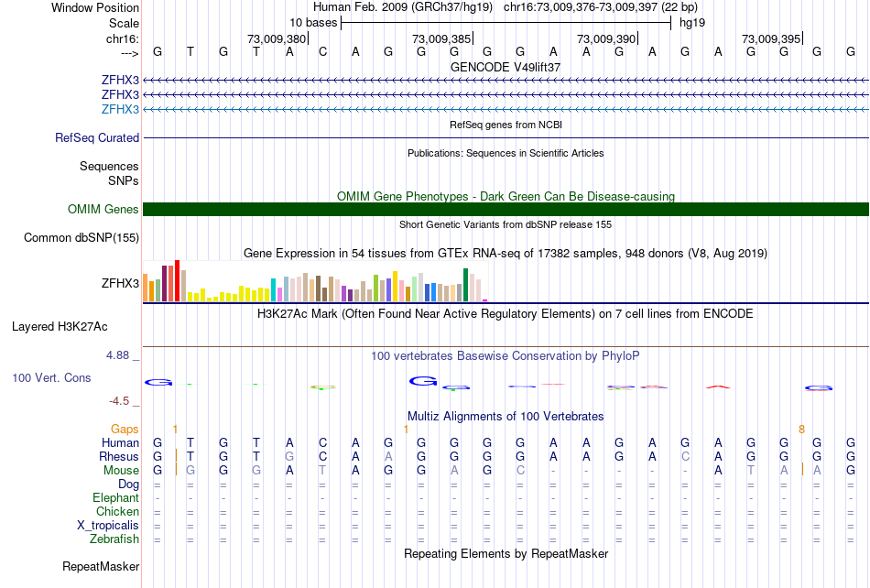Click the tallest blue G in the conservation logo
Viewport: 870px width, 588px height.
[x=423, y=381]
